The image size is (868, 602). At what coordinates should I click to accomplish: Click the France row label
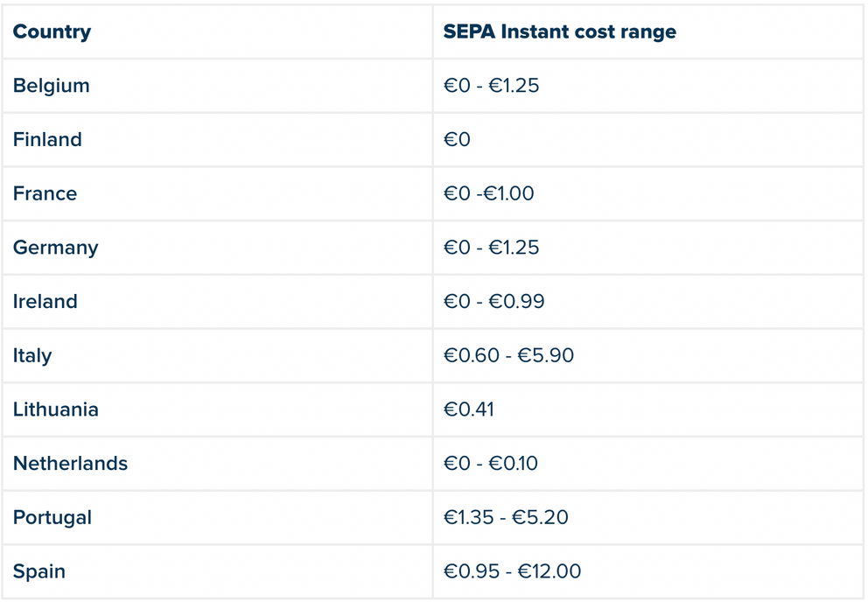click(x=45, y=193)
